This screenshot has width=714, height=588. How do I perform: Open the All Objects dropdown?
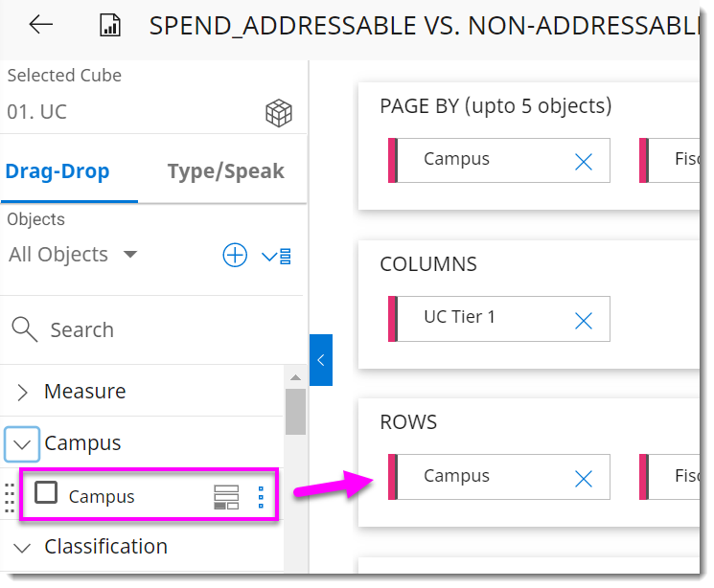pos(73,255)
